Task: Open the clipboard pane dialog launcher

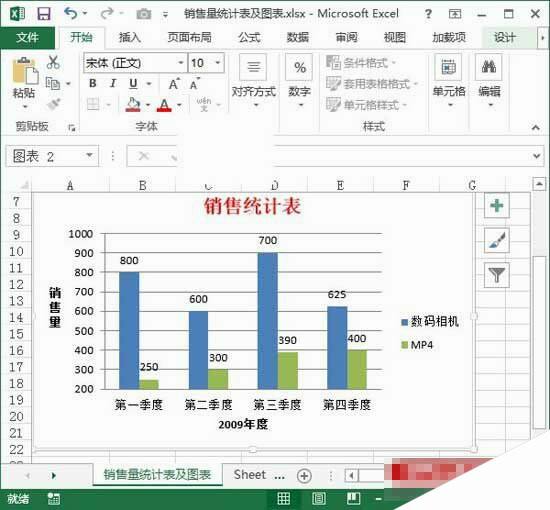Action: pos(72,128)
